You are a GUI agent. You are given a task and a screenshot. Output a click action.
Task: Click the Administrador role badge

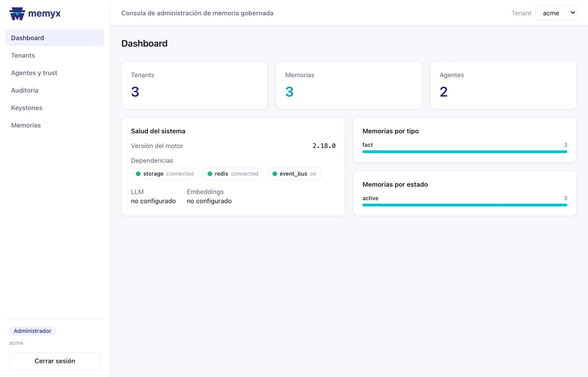click(32, 331)
